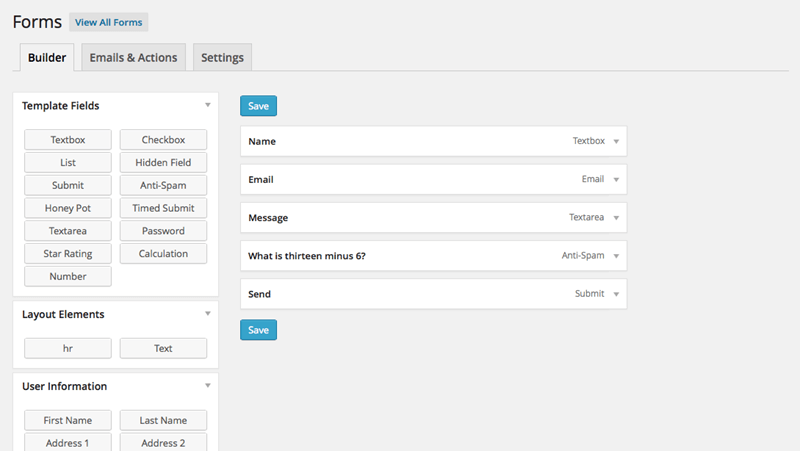Expand the Name field settings arrow
800x451 pixels.
pos(616,142)
